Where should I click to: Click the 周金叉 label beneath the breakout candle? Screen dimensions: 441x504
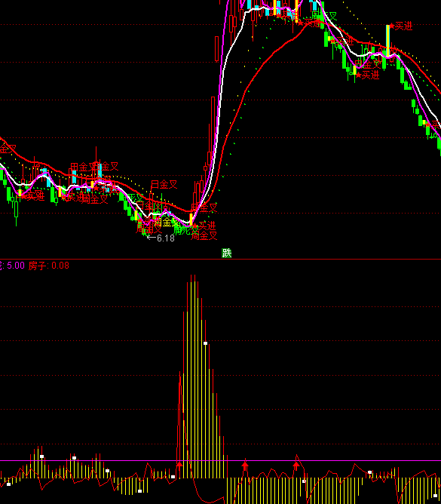(204, 236)
